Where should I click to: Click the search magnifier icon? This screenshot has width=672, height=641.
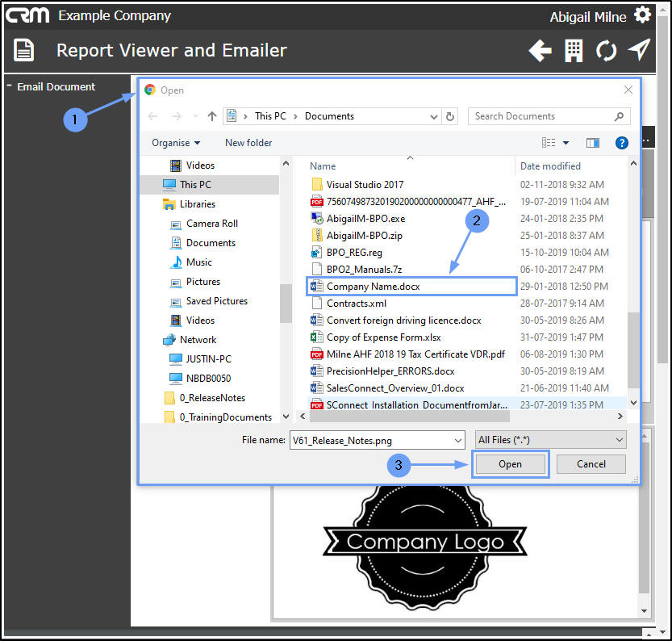coord(619,116)
